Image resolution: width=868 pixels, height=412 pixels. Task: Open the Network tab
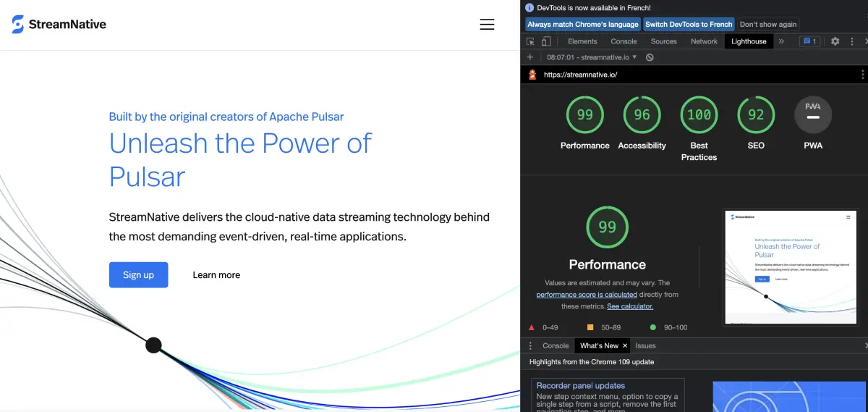click(704, 41)
